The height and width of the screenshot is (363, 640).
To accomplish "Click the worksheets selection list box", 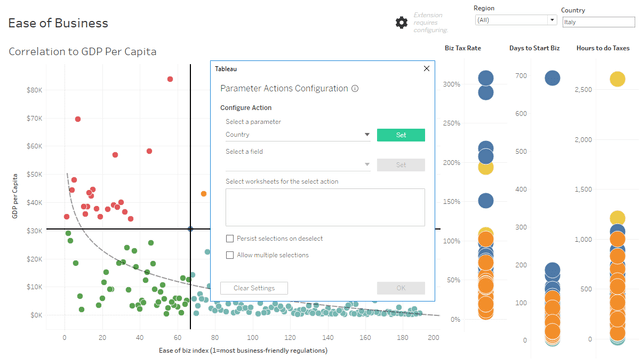I will [325, 207].
